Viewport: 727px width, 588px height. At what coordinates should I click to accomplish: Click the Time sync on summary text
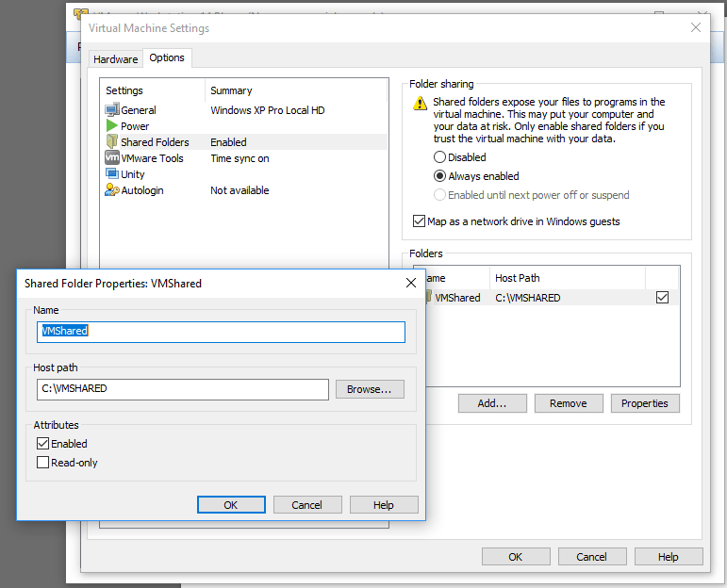tap(240, 158)
